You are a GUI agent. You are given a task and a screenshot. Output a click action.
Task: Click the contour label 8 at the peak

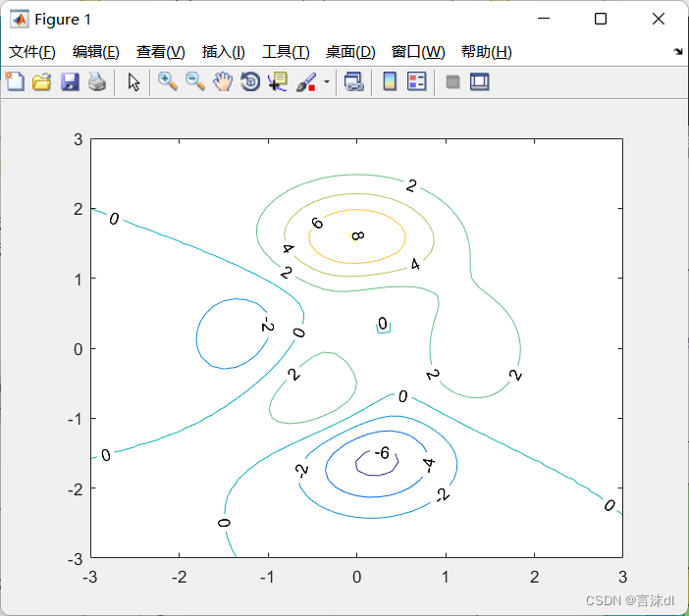[x=357, y=235]
